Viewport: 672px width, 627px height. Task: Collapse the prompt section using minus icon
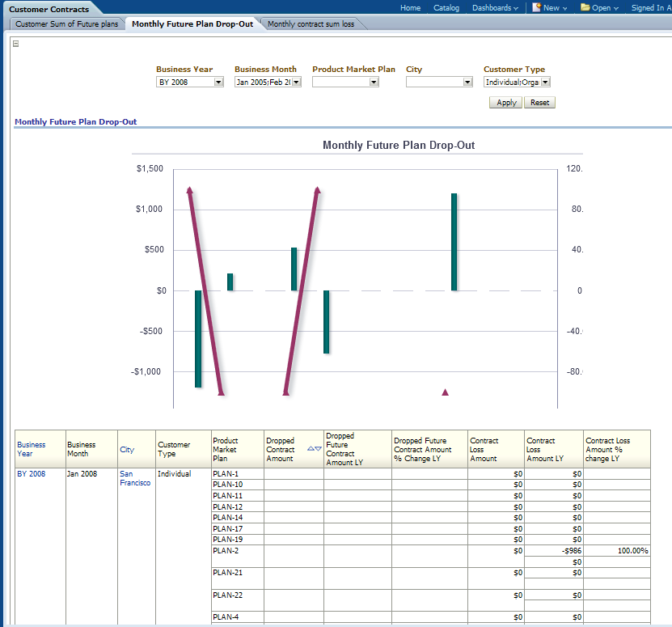15,44
